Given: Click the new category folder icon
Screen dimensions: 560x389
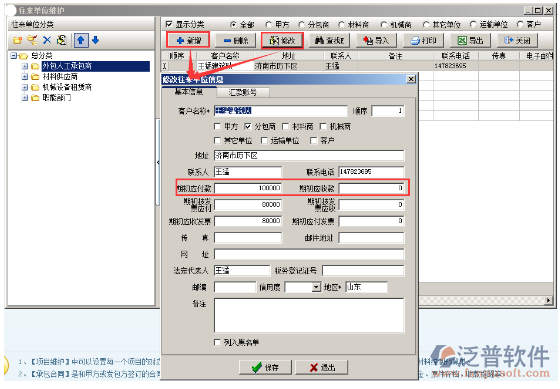Looking at the screenshot, I should (x=18, y=40).
